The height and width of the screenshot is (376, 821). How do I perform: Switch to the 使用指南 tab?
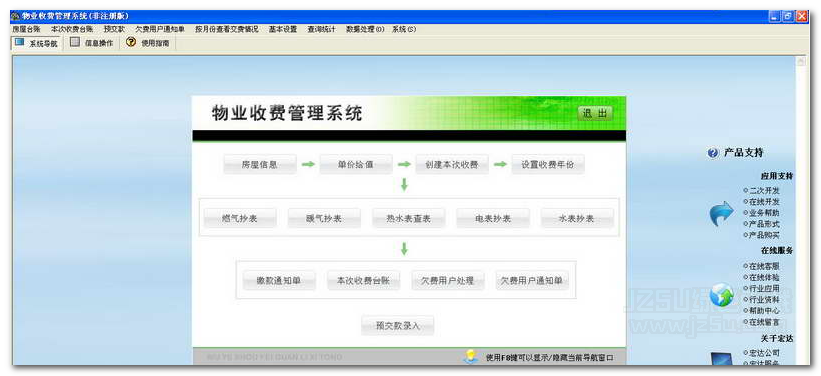[149, 43]
